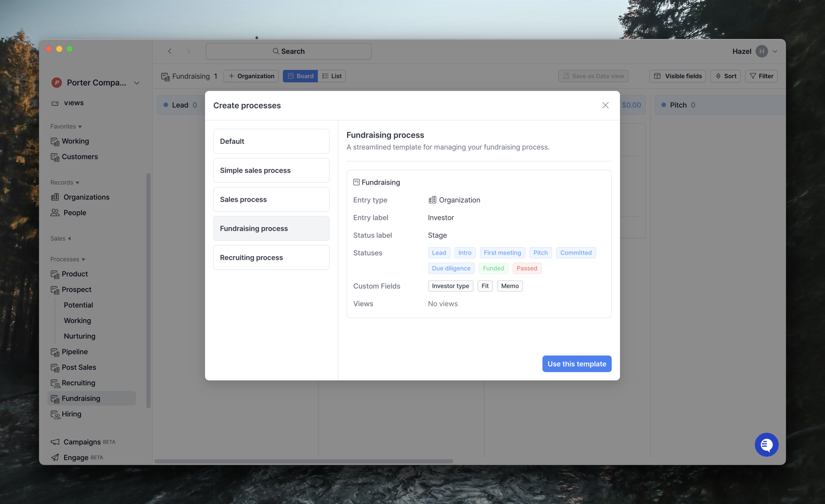The image size is (825, 504).
Task: Click the Search input field
Action: (x=288, y=51)
